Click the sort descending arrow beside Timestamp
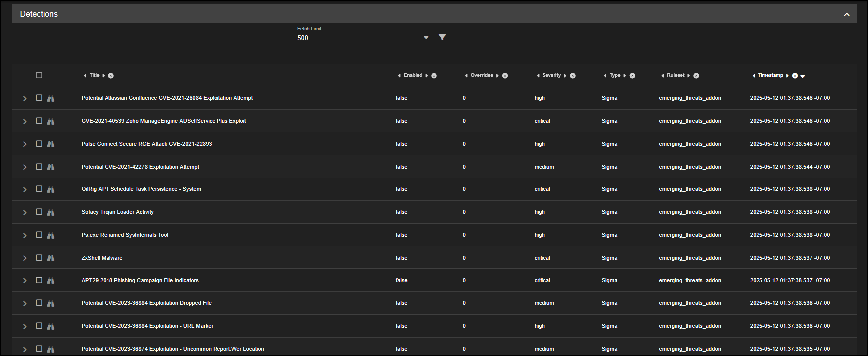868x356 pixels. 803,76
